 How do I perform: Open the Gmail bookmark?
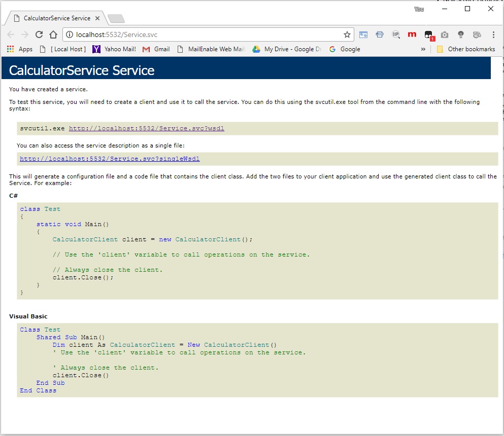point(156,49)
